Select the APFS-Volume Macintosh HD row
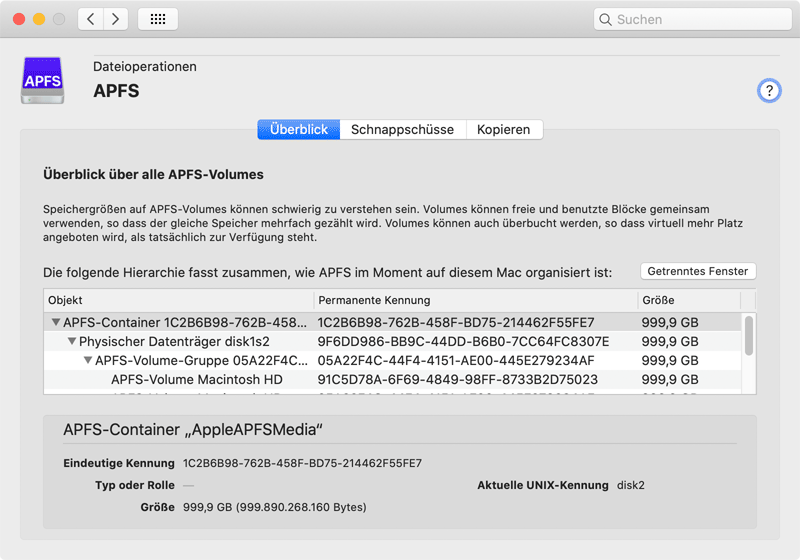 pos(392,379)
